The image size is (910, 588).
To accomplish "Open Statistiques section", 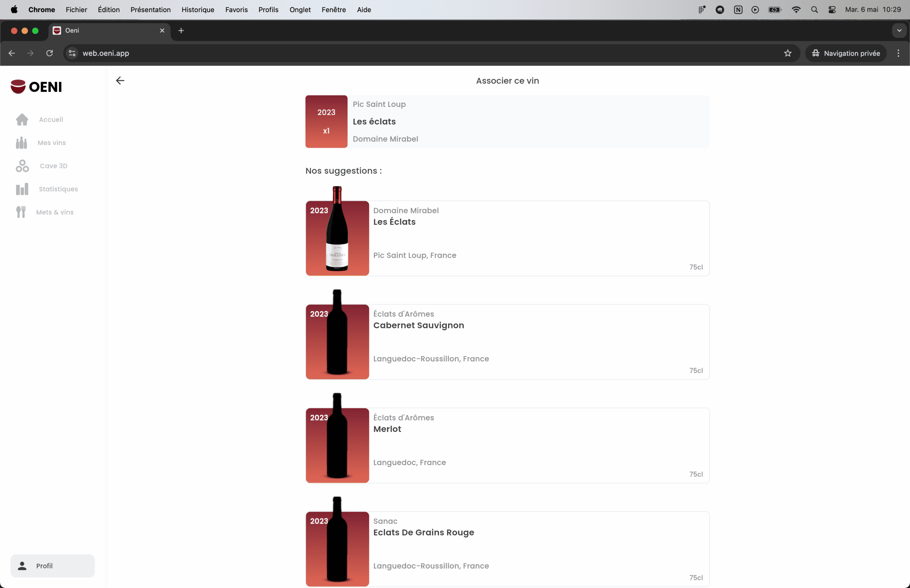I will point(58,189).
